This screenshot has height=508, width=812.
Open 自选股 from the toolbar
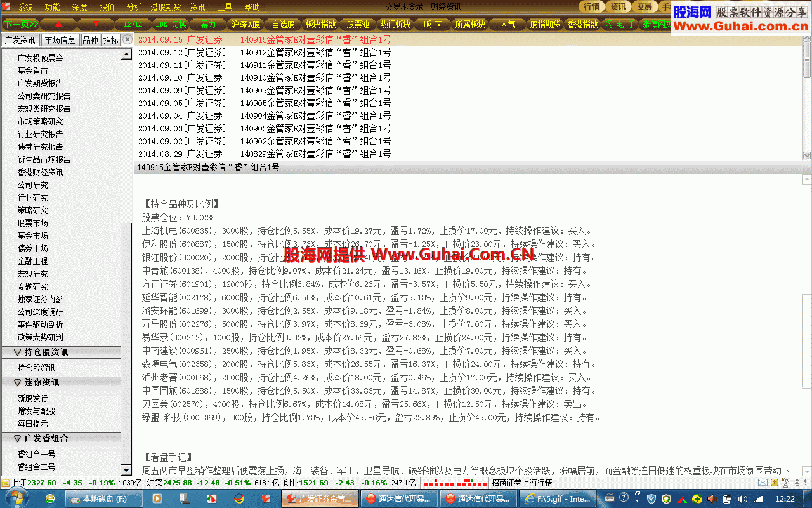coord(283,24)
